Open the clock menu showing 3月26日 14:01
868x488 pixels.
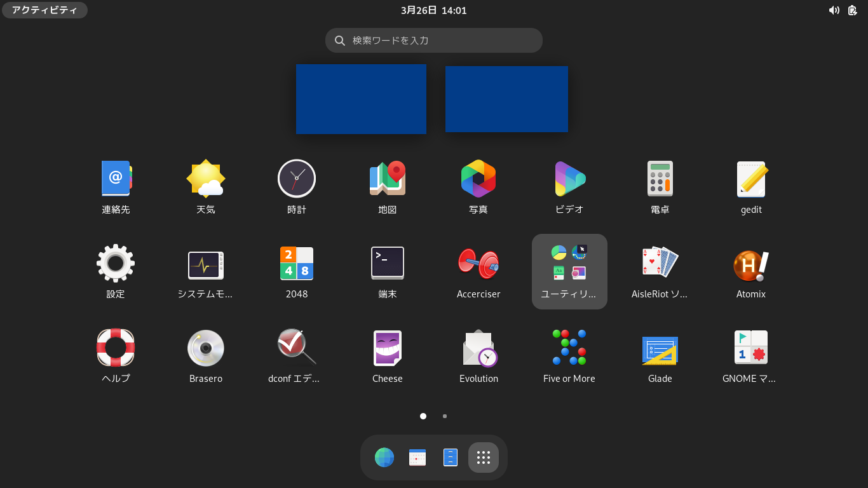pyautogui.click(x=434, y=10)
